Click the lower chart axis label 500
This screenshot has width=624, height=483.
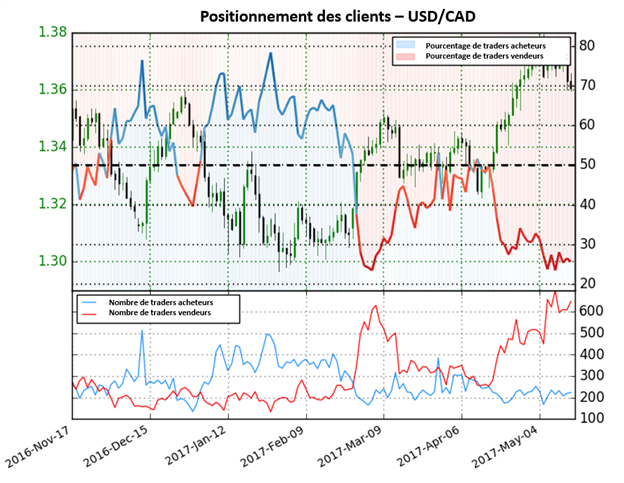coord(591,333)
